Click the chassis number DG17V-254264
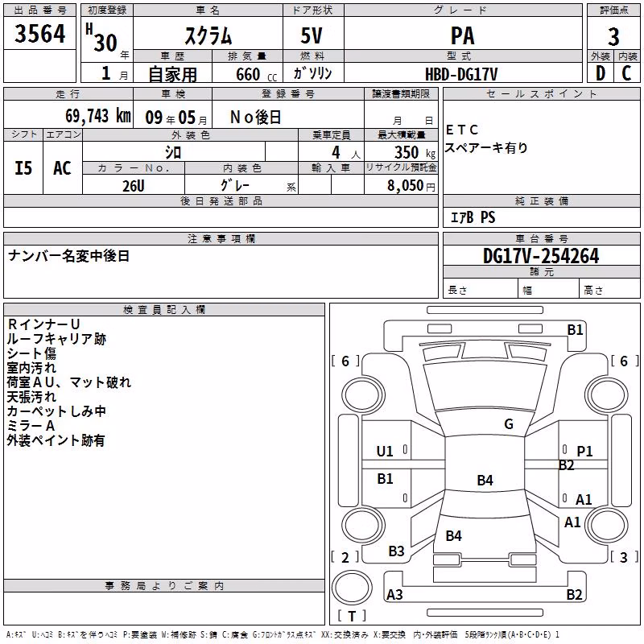The height and width of the screenshot is (644, 644). 541,256
